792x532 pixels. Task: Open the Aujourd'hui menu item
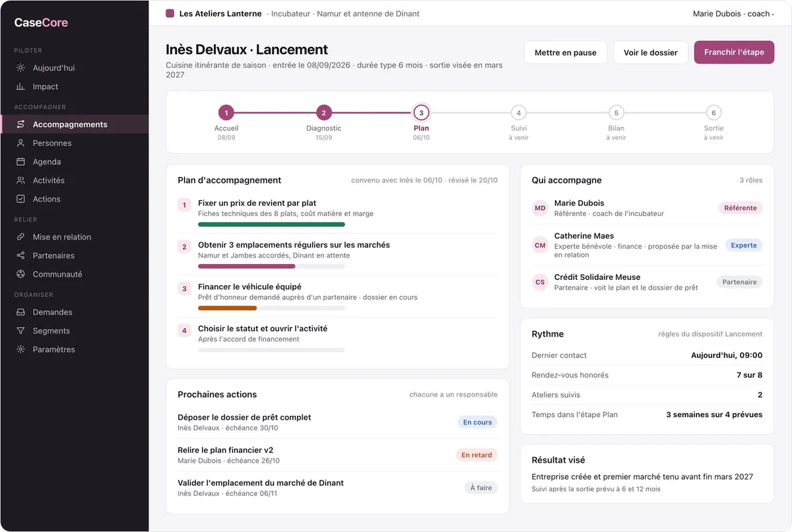point(75,68)
